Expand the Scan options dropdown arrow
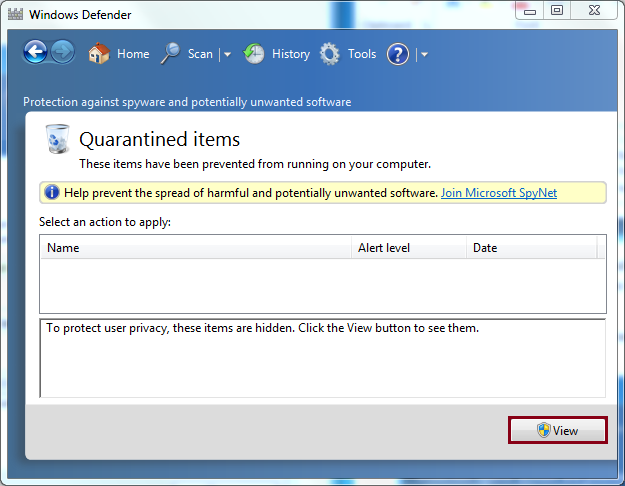Image resolution: width=625 pixels, height=486 pixels. coord(227,54)
